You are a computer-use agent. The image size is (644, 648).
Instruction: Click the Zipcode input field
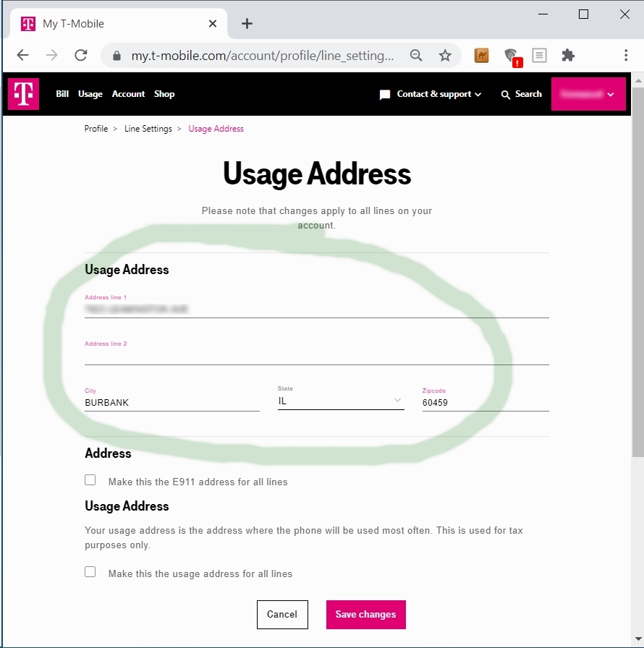click(x=485, y=403)
